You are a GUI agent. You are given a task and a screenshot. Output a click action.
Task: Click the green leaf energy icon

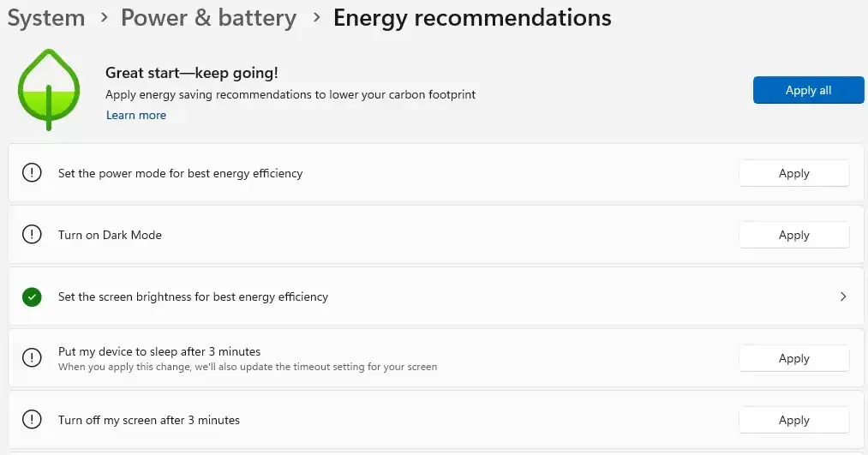coord(49,90)
